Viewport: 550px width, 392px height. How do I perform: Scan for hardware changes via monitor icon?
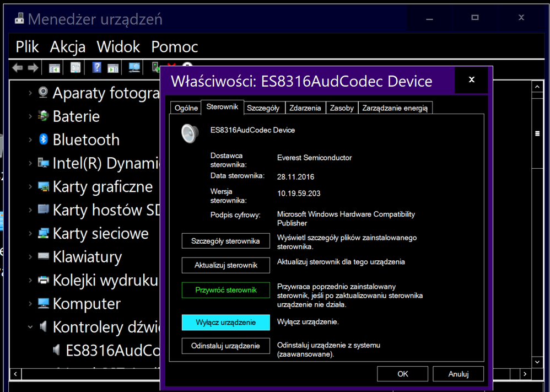(134, 67)
